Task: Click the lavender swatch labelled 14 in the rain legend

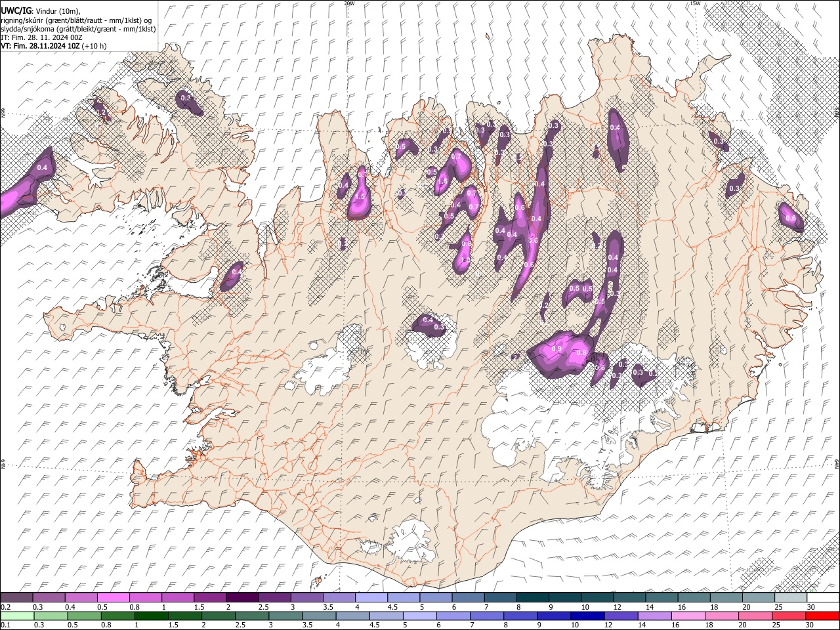Action: click(654, 616)
